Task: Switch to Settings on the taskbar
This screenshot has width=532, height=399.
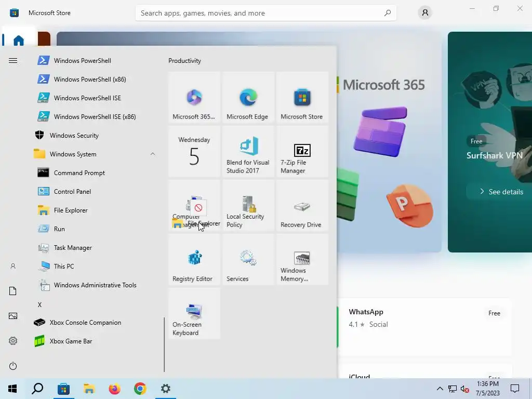Action: (x=166, y=389)
